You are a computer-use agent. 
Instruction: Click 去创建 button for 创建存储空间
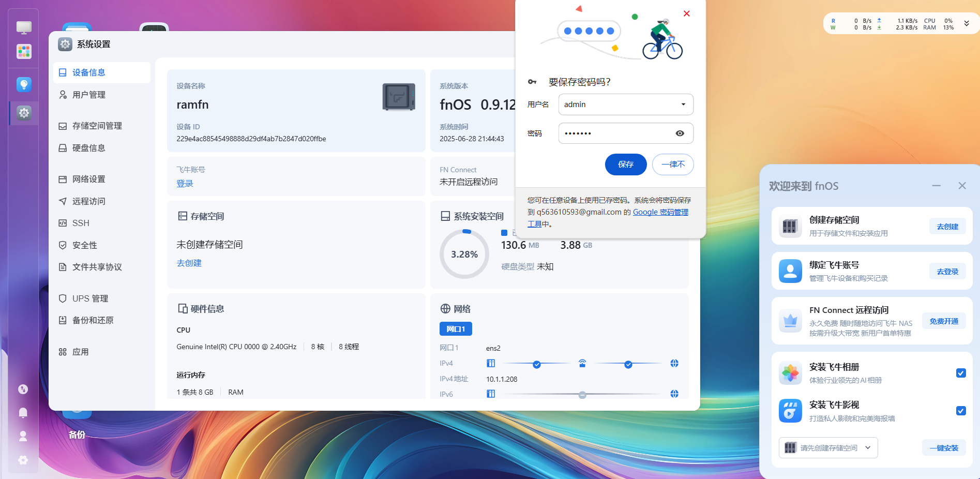947,227
